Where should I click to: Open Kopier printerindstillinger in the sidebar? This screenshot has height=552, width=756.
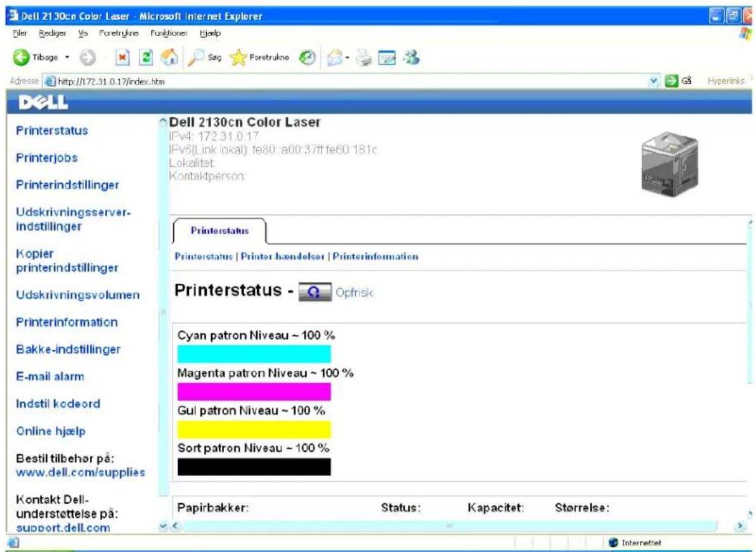67,260
